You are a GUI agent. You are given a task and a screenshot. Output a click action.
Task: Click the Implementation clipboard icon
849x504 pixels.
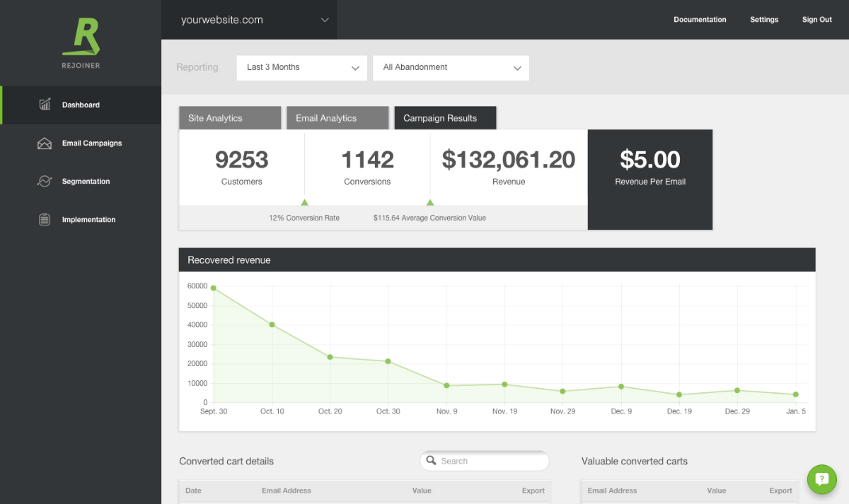tap(45, 220)
